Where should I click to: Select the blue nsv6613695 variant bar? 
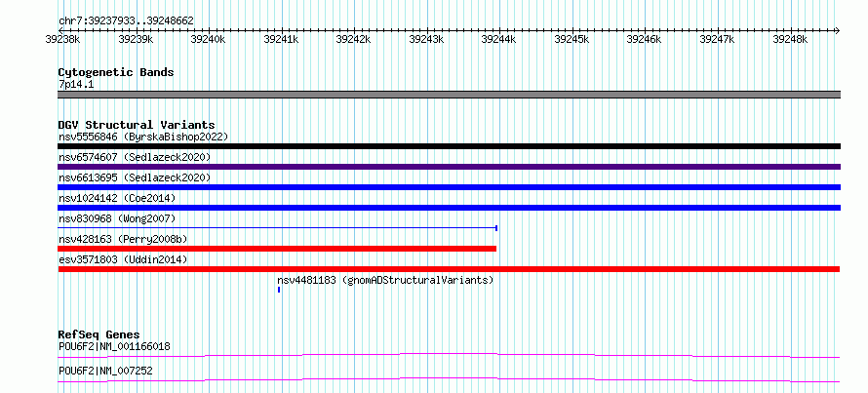point(449,187)
